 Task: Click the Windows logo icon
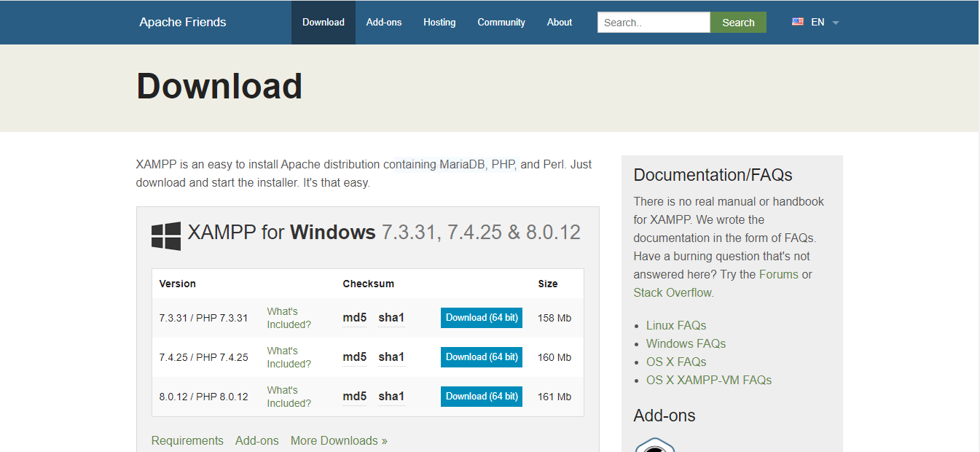[x=166, y=236]
